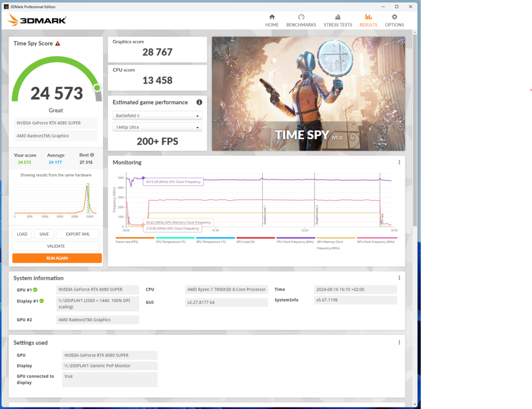Open Stress Tests bar-chart icon

[338, 17]
